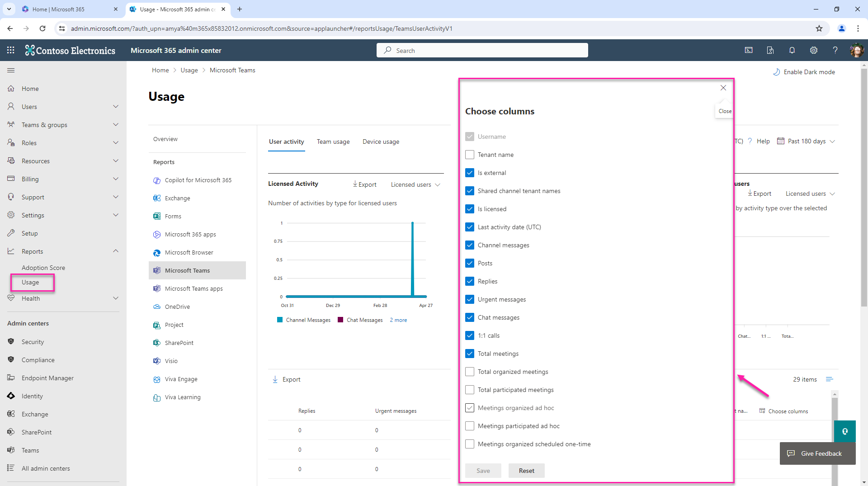Click the Microsoft Teams apps report icon
This screenshot has height=486, width=868.
click(157, 289)
